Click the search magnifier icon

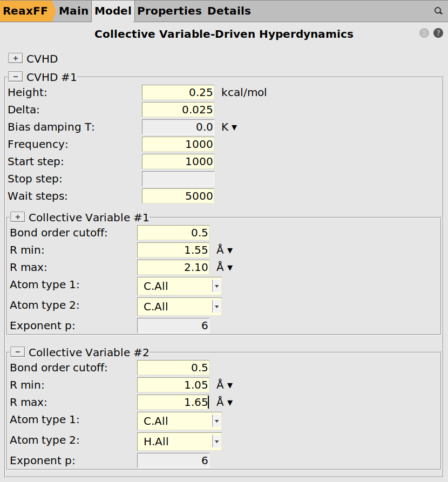coord(438,11)
